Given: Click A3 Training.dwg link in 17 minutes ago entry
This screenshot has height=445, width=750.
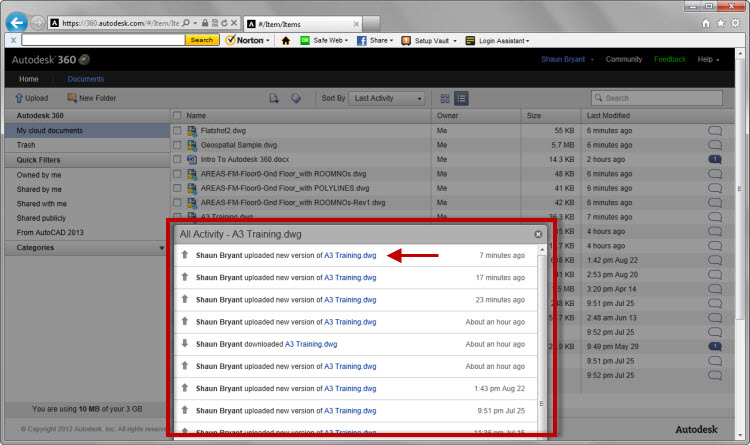Looking at the screenshot, I should pos(350,278).
